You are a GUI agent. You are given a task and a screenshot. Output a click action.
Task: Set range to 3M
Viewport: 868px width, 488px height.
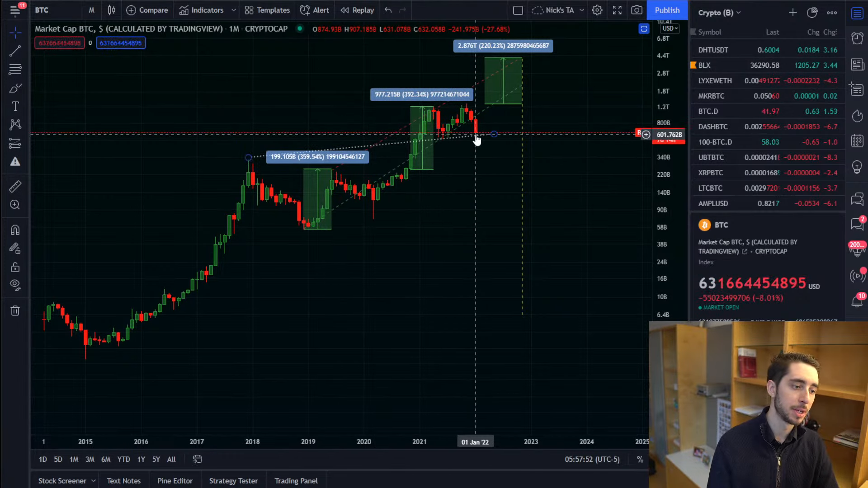click(90, 459)
